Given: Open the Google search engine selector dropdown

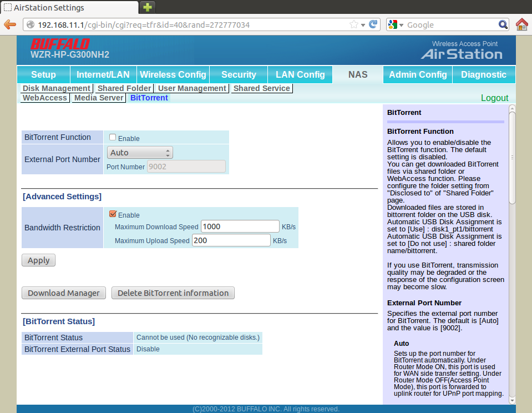Looking at the screenshot, I should [x=396, y=25].
